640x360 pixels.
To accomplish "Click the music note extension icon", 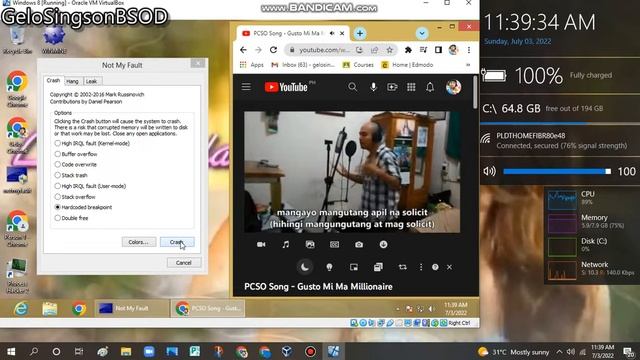I will point(286,244).
